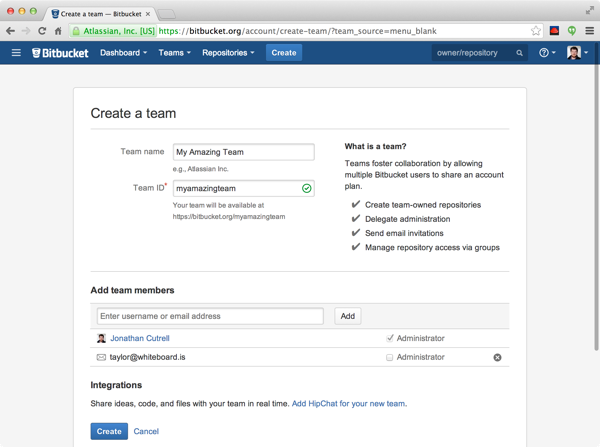Click the browser back arrow
Viewport: 600px width, 447px height.
pos(10,31)
